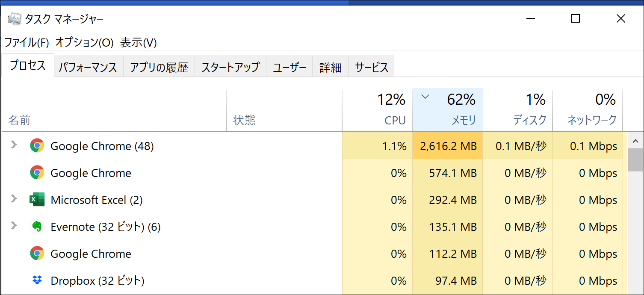Viewport: 644px width, 295px height.
Task: Click the sort arrow above メモリ 62%
Action: [x=425, y=97]
